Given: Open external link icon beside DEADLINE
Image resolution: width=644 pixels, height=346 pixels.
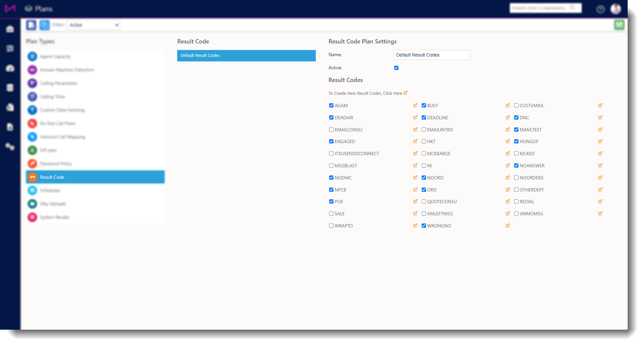Looking at the screenshot, I should [x=508, y=117].
